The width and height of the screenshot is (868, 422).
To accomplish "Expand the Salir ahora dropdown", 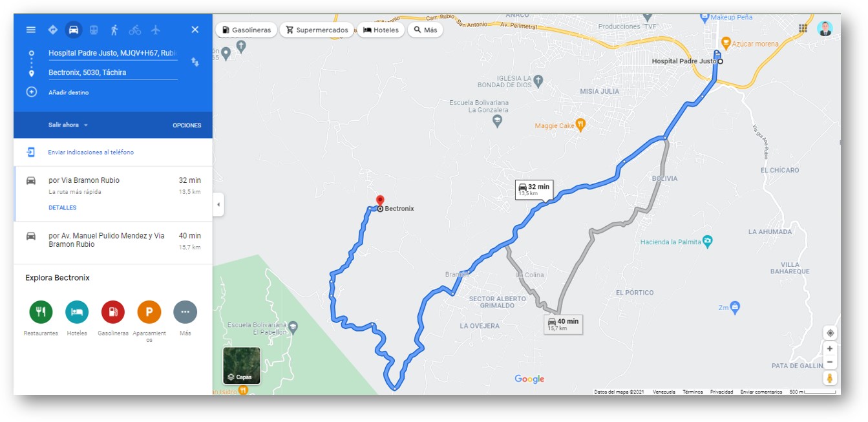I will pyautogui.click(x=68, y=125).
